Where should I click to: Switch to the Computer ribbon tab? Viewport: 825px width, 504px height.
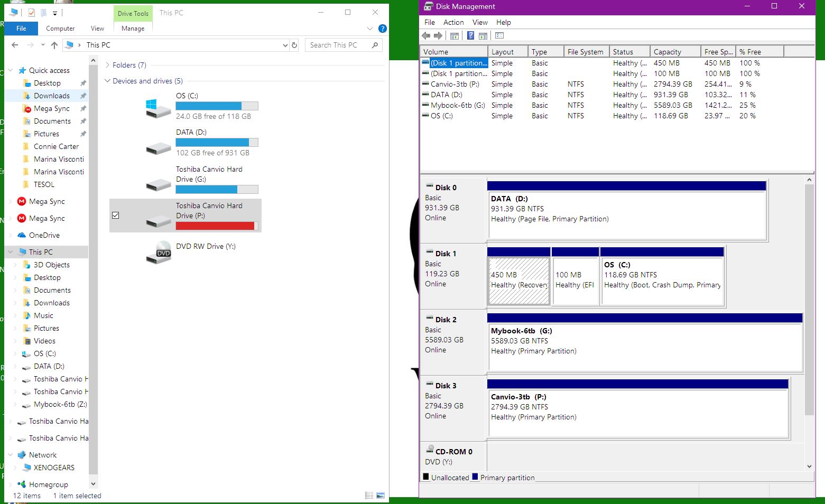point(60,29)
